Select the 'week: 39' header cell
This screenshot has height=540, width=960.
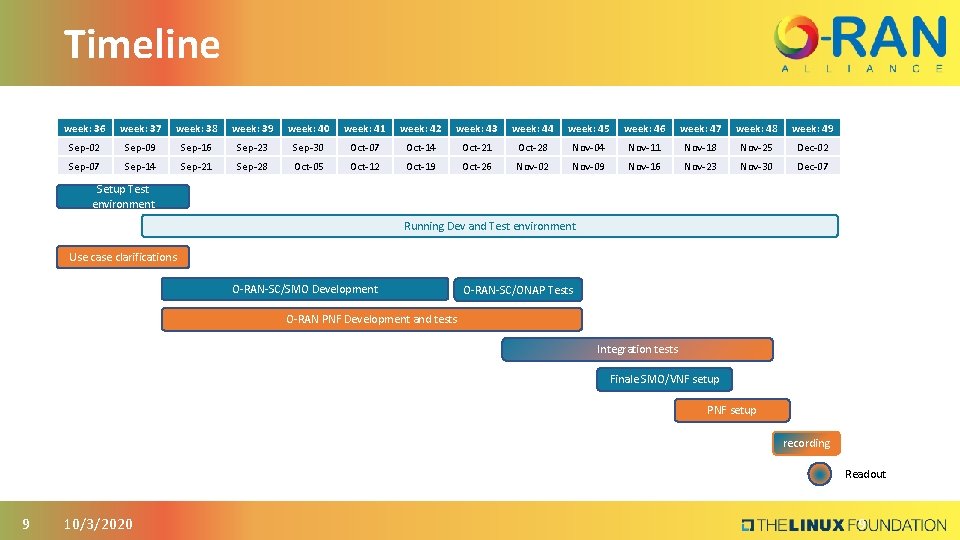pyautogui.click(x=253, y=128)
